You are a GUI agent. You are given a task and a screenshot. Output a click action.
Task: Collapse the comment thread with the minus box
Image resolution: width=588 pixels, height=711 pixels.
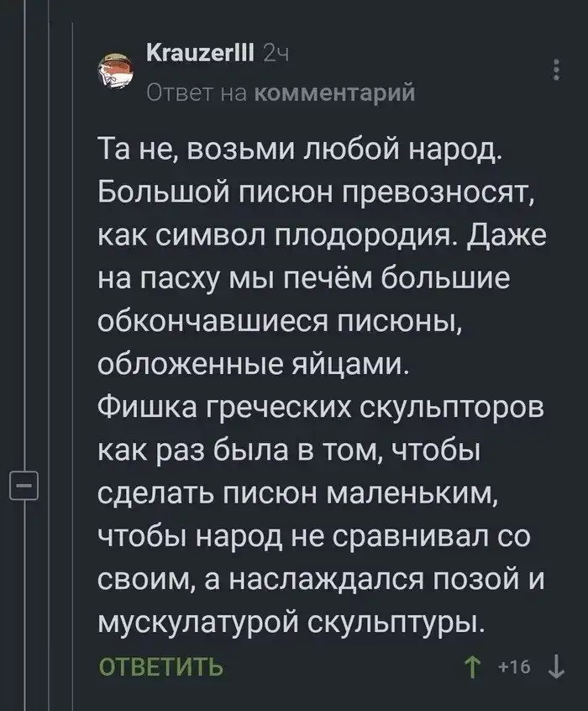[20, 487]
